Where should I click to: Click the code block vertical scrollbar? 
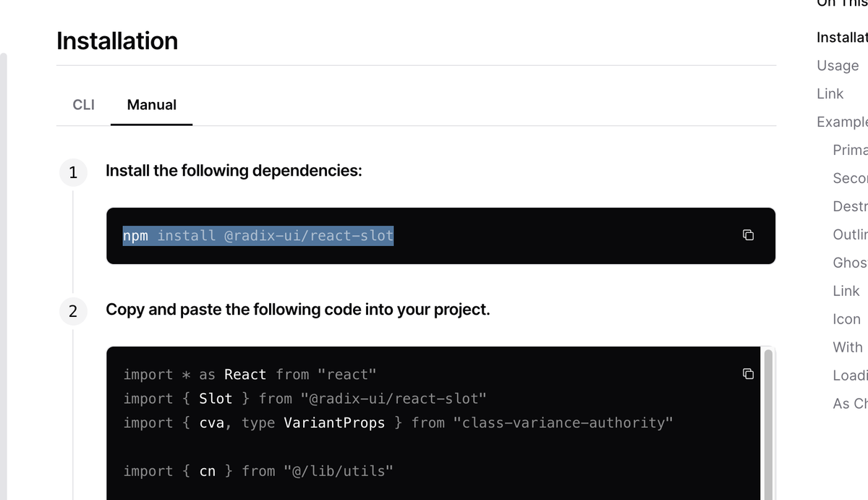tap(768, 425)
